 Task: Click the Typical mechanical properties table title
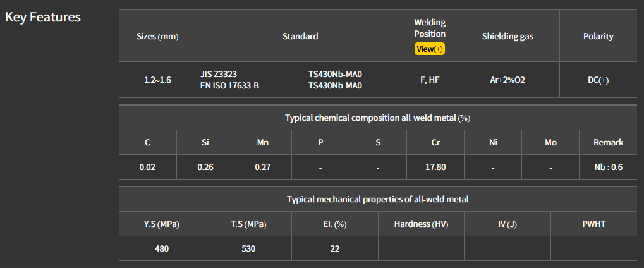coord(377,199)
